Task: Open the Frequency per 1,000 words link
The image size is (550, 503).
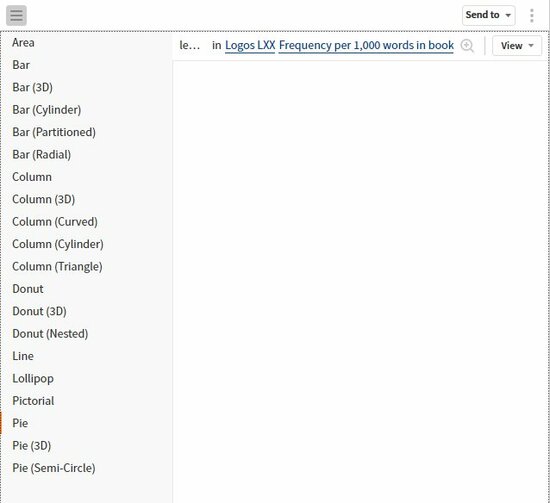Action: (x=366, y=46)
